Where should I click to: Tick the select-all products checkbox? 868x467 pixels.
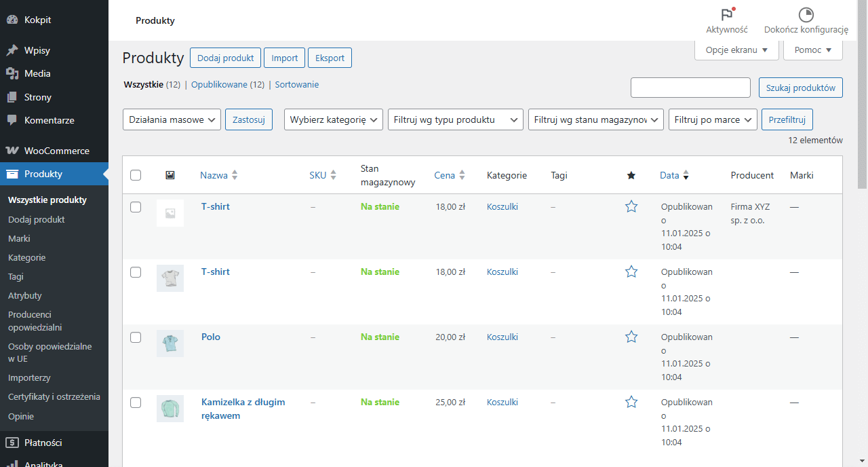(136, 175)
